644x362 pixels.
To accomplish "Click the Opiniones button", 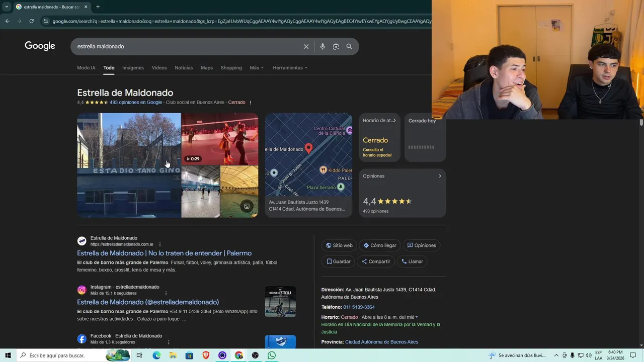I will point(422,245).
